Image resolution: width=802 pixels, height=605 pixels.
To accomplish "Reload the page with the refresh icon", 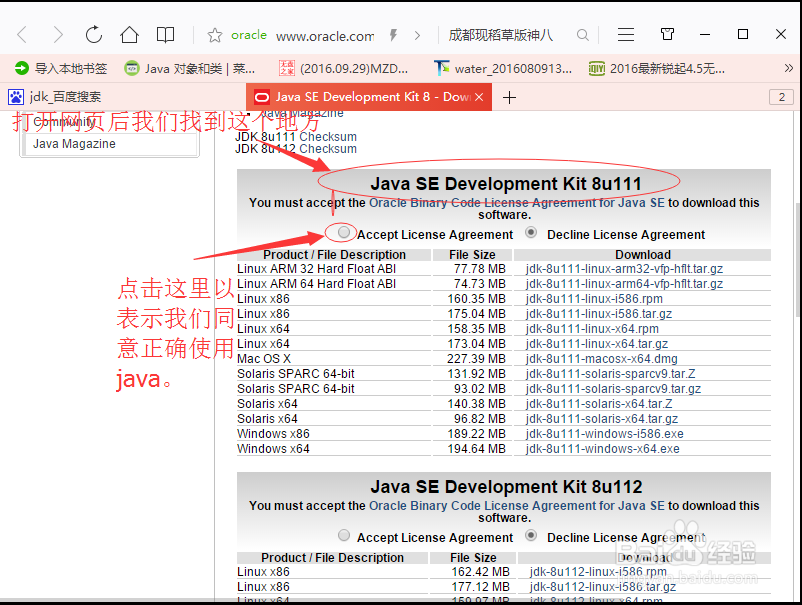I will [x=94, y=35].
